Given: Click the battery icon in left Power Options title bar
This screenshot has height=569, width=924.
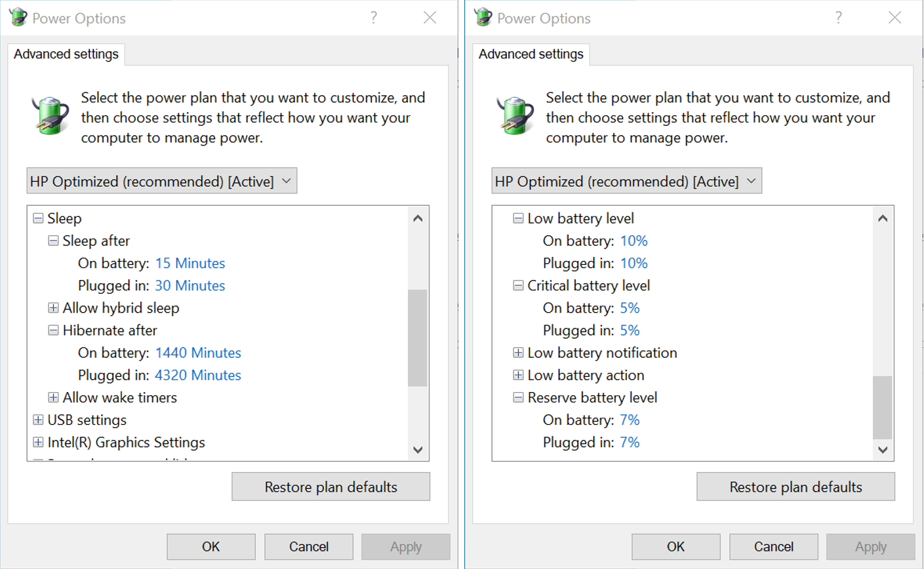Looking at the screenshot, I should (18, 17).
